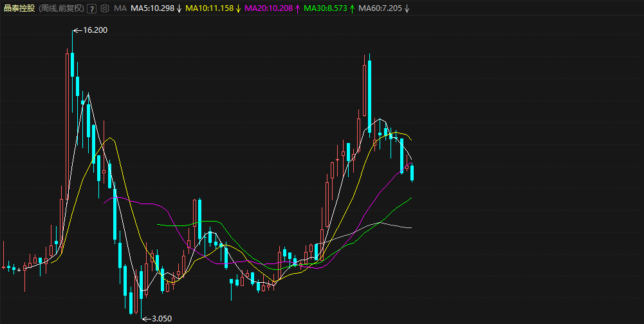Click the down arrow after MA5 value
The height and width of the screenshot is (324, 644).
click(x=179, y=8)
